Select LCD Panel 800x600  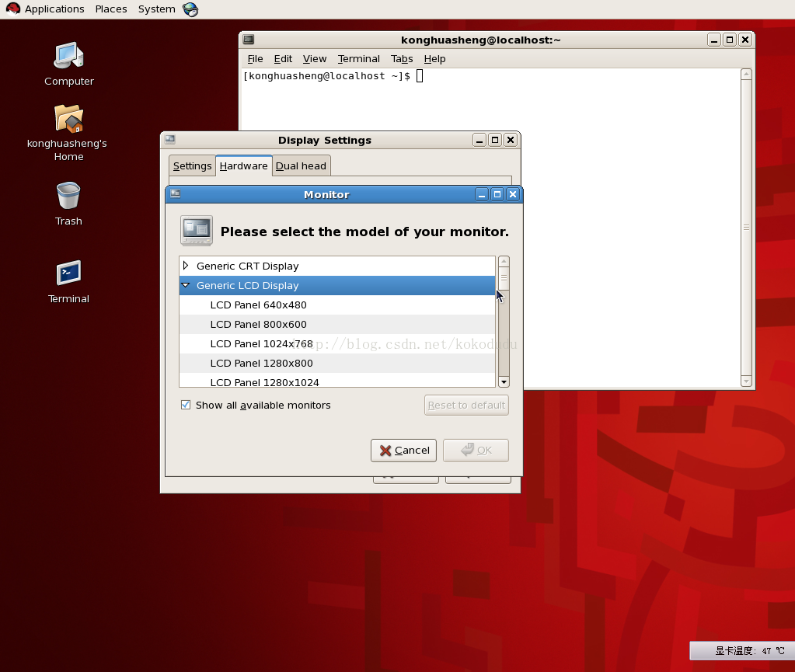(337, 324)
